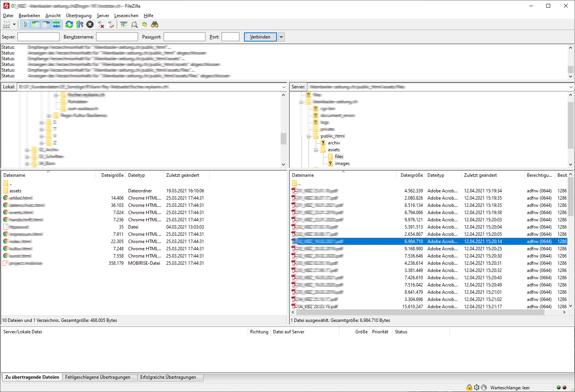Click the server file list horizontal scrollbar
This screenshot has height=392, width=575.
(x=419, y=312)
